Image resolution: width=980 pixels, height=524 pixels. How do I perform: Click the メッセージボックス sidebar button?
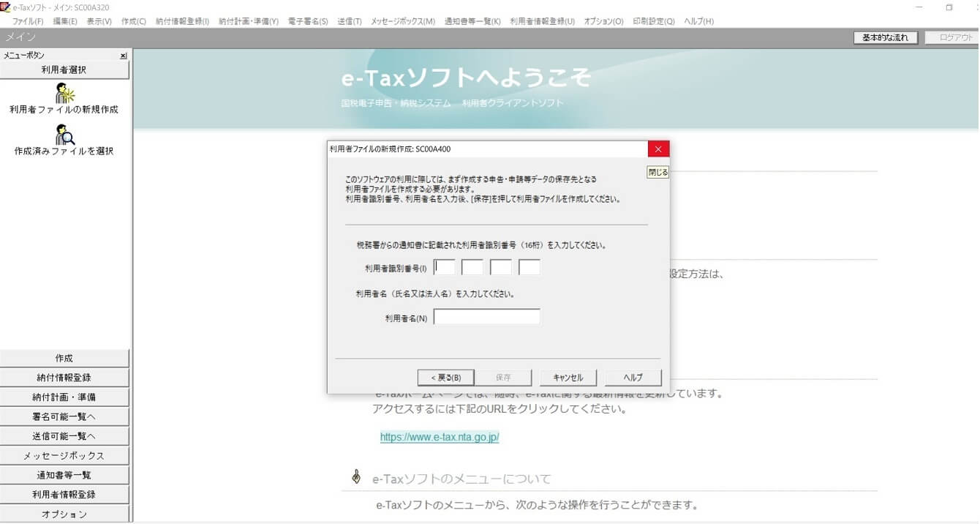(x=64, y=455)
